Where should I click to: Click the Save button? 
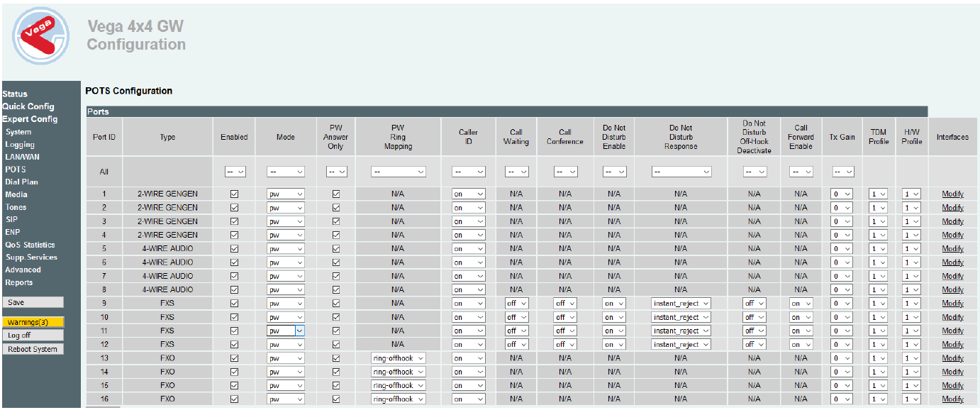(33, 302)
